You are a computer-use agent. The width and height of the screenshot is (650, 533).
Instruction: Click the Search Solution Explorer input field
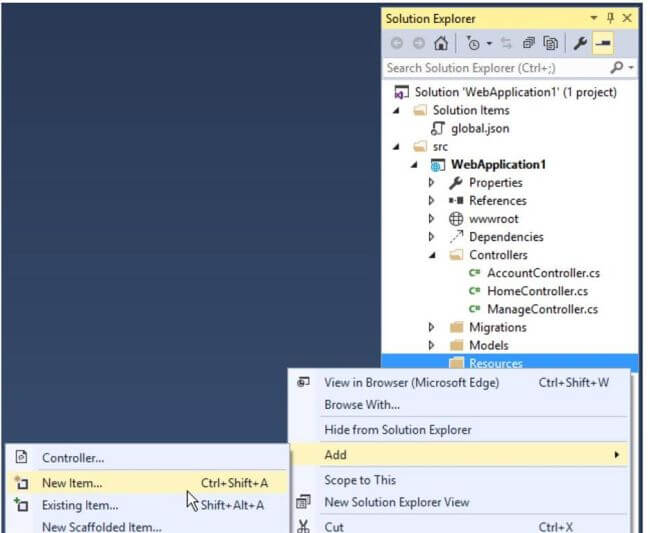coord(495,68)
